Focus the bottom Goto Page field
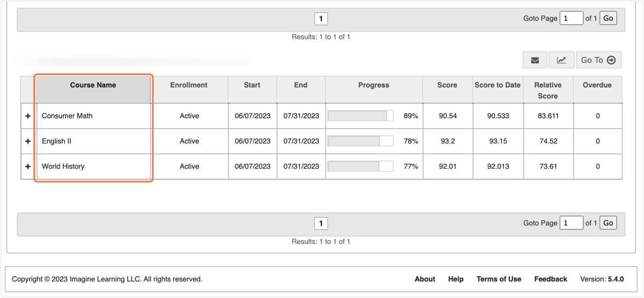The width and height of the screenshot is (644, 298). coord(572,223)
